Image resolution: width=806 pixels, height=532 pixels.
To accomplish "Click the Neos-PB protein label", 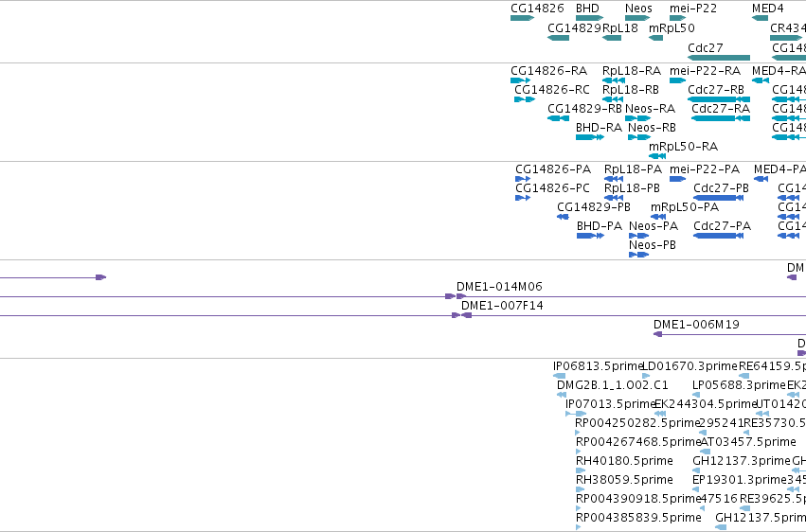I will tap(653, 245).
